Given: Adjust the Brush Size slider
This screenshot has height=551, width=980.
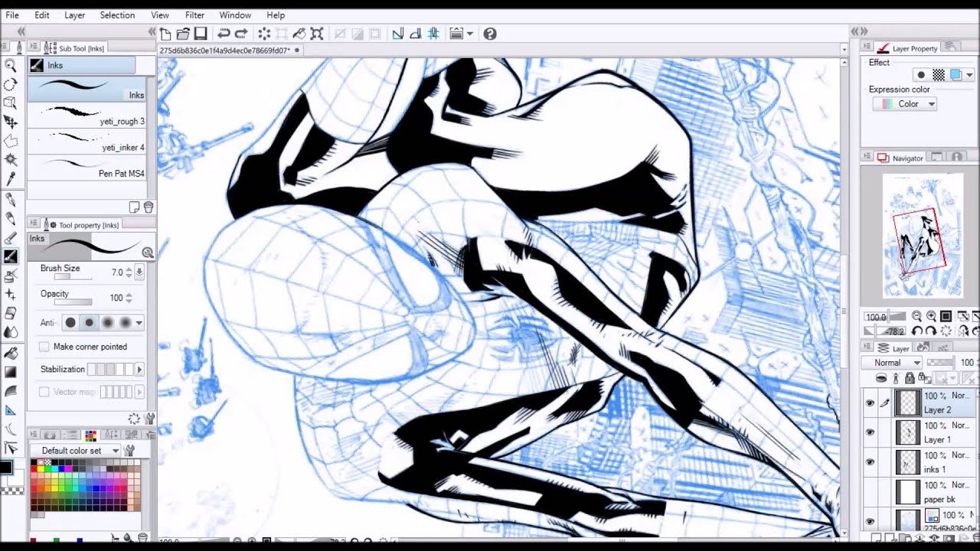Looking at the screenshot, I should [73, 277].
